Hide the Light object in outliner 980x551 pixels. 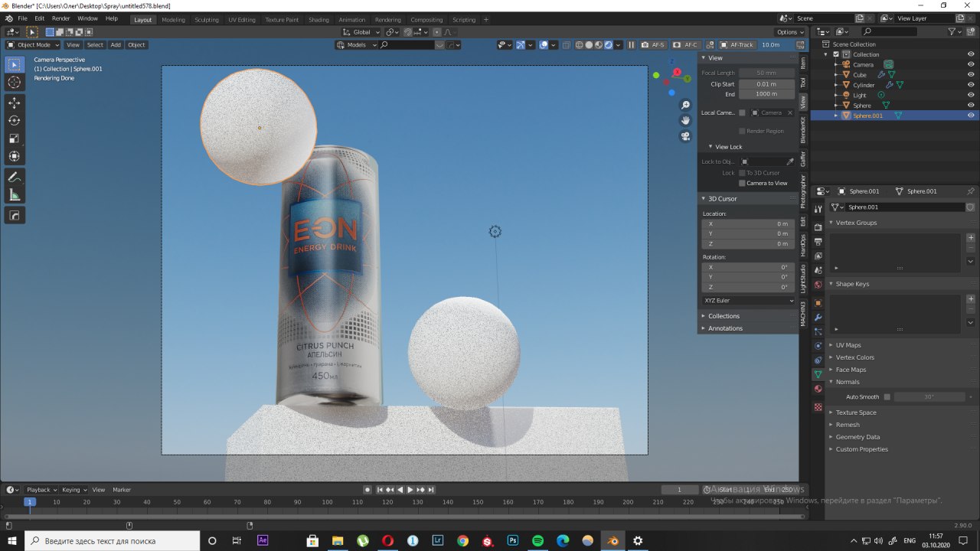[971, 95]
